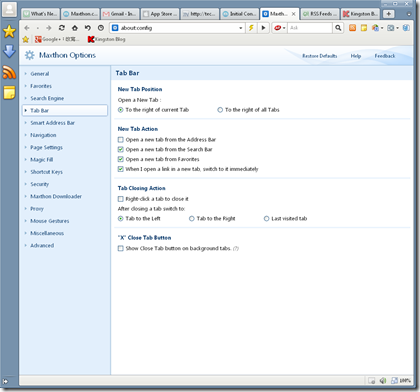Image resolution: width=420 pixels, height=392 pixels.
Task: Open the search engine selector dropdown
Action: tap(280, 28)
